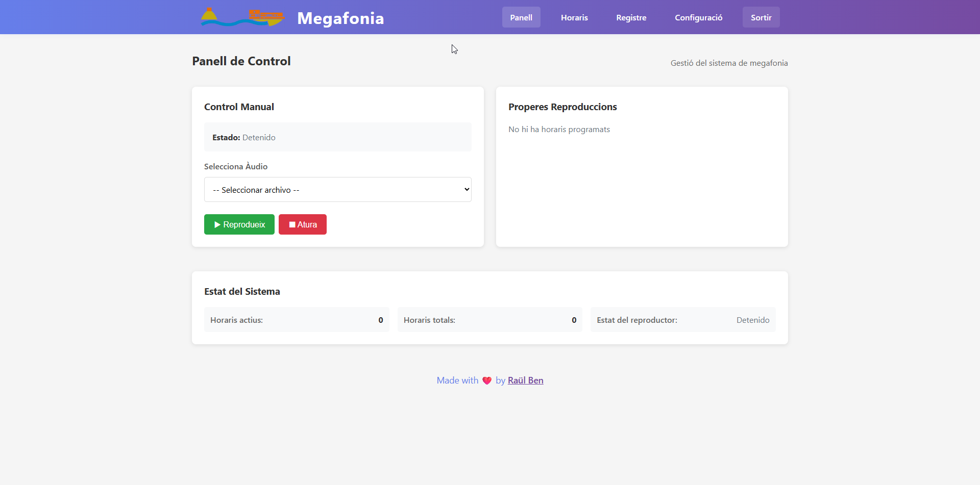Click the 'Estado: Detenido' status text
The image size is (980, 485).
coord(244,138)
